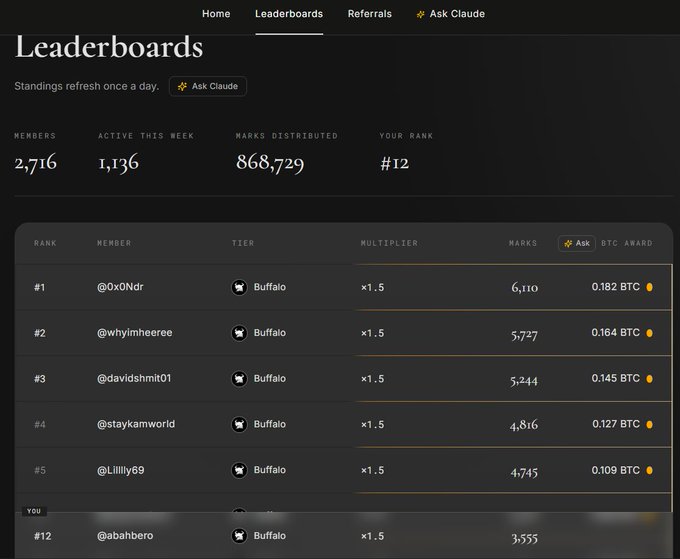Click the bitcoin coin icon next to 0.164 BTC
The height and width of the screenshot is (559, 680).
[x=649, y=333]
